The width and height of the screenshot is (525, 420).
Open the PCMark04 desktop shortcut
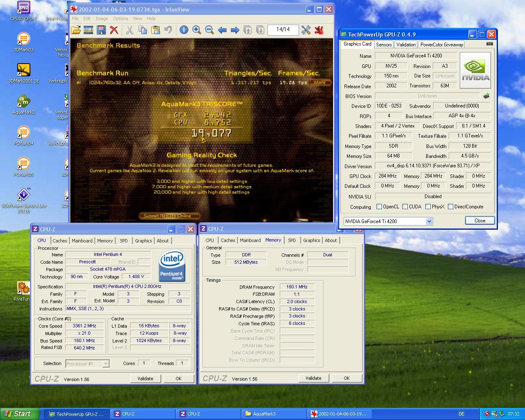23,136
